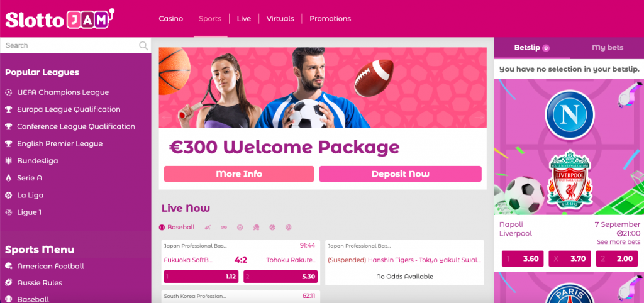Select the table tennis icon filter
The image size is (644, 303).
pos(257,227)
